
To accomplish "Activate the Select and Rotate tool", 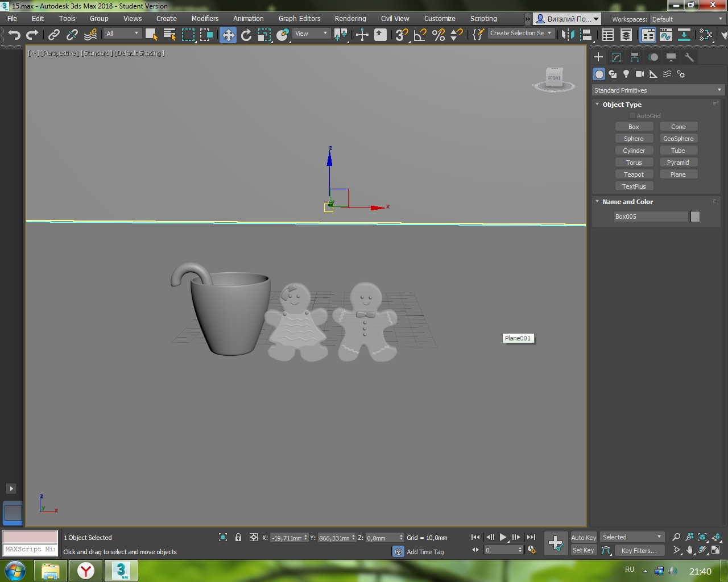I will point(246,35).
